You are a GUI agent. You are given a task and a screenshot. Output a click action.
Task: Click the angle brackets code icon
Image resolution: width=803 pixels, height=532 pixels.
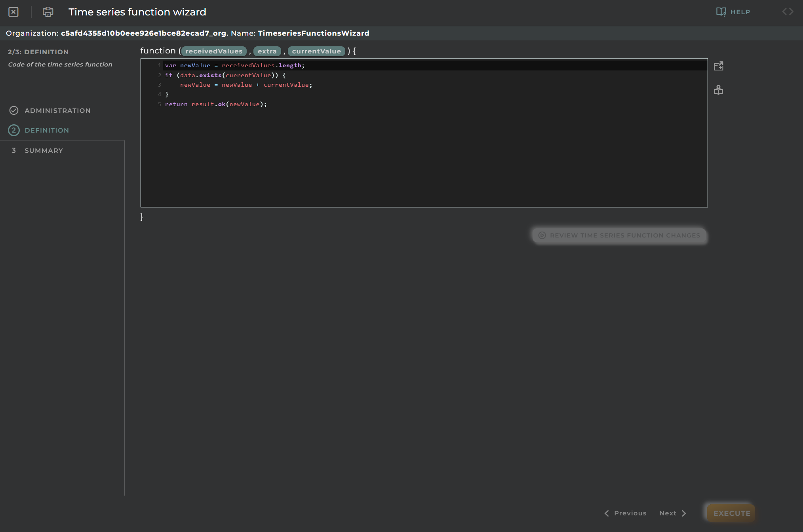tap(788, 12)
